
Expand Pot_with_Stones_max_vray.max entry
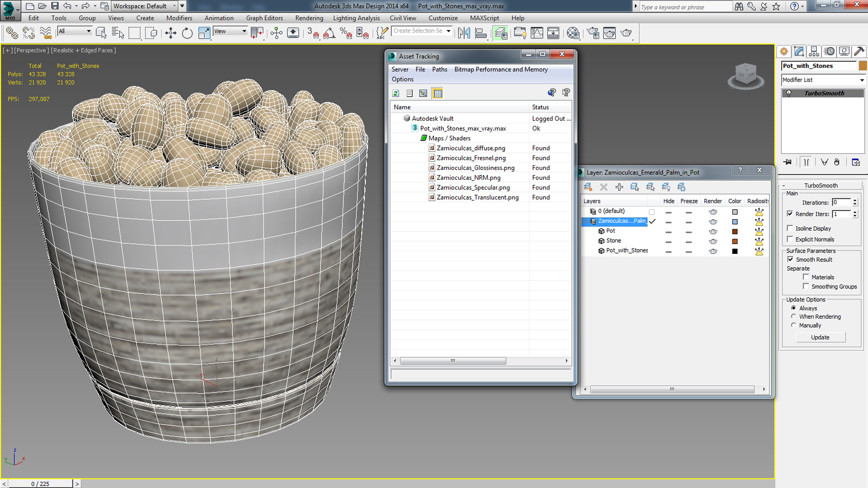coord(413,128)
